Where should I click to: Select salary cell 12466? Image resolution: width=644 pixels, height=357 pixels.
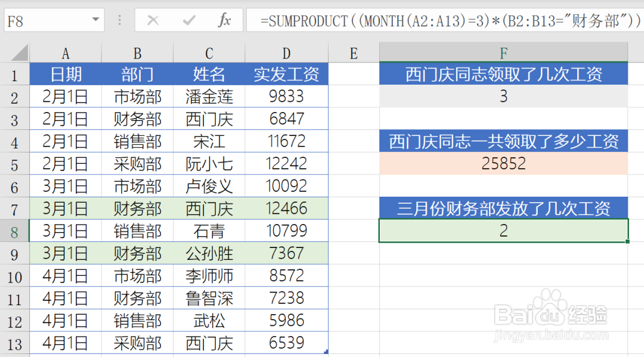[286, 209]
